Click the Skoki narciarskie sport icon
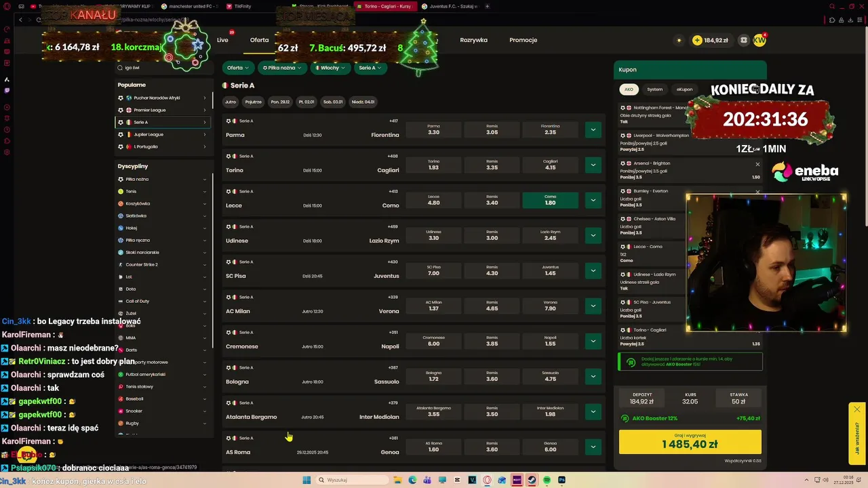 point(121,252)
